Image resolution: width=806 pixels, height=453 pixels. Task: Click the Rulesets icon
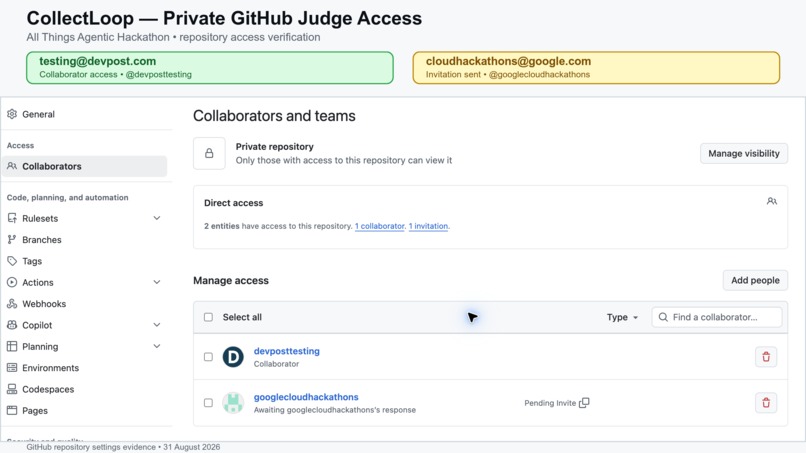click(12, 218)
